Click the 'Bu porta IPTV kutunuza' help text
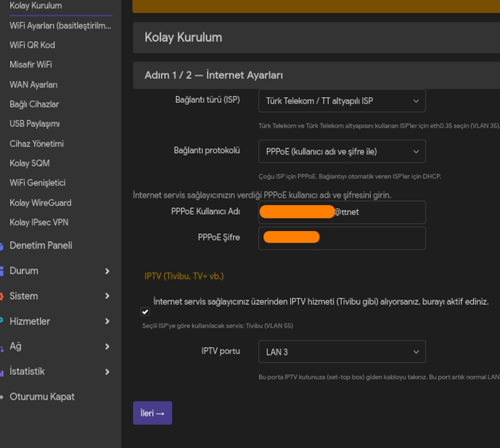Viewport: 500px width, 448px height. pos(379,377)
